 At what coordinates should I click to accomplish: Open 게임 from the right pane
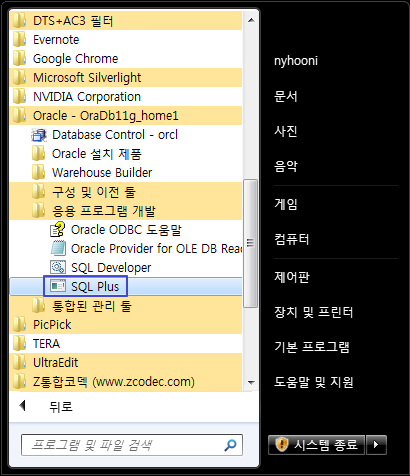pos(285,204)
